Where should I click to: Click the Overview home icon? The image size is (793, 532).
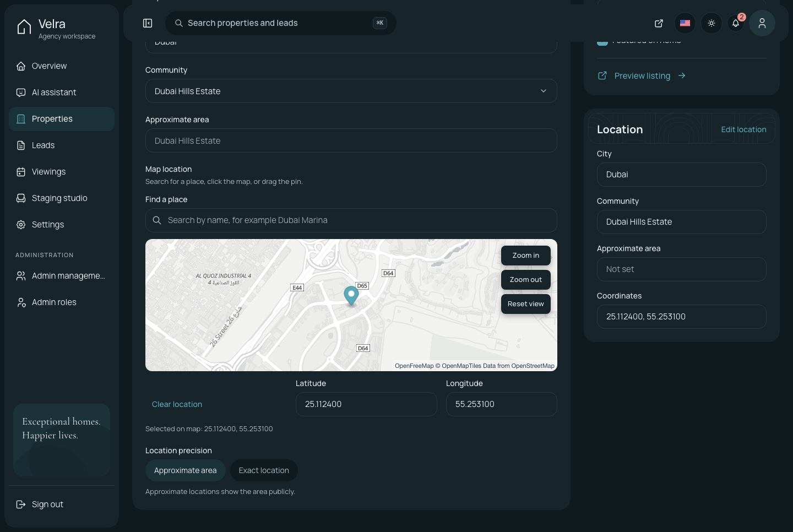pyautogui.click(x=21, y=66)
